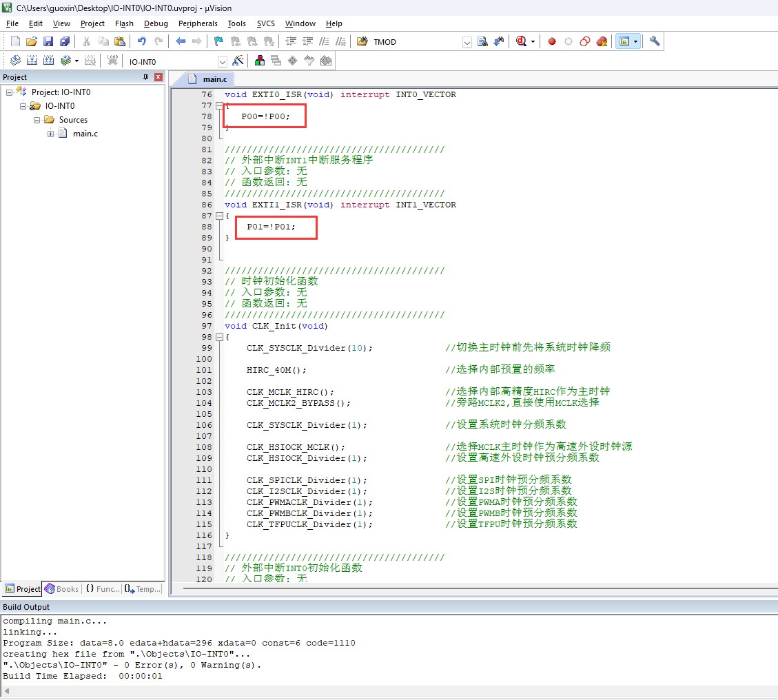Click code line P00=!P00;
Image resolution: width=778 pixels, height=700 pixels.
coord(265,116)
